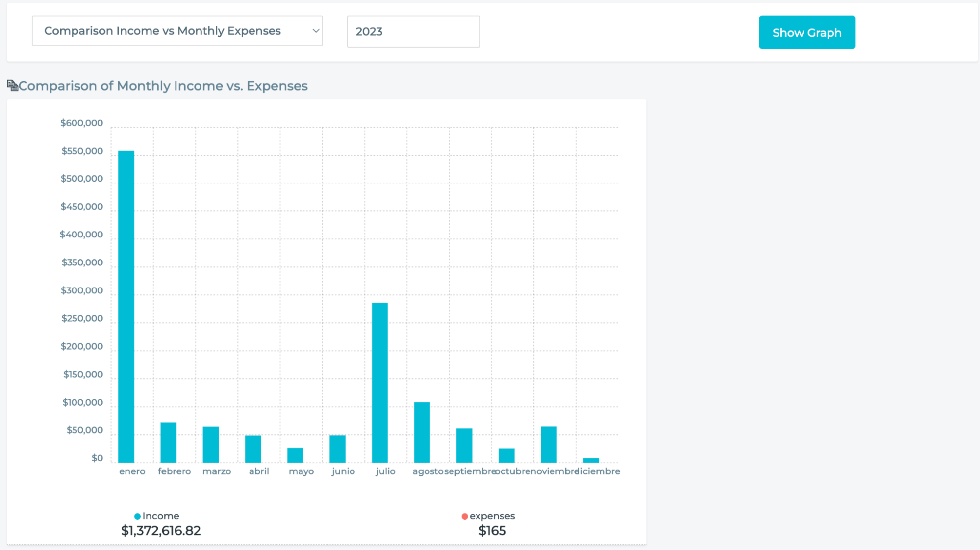
Task: Click the mayo income bar
Action: pyautogui.click(x=295, y=455)
